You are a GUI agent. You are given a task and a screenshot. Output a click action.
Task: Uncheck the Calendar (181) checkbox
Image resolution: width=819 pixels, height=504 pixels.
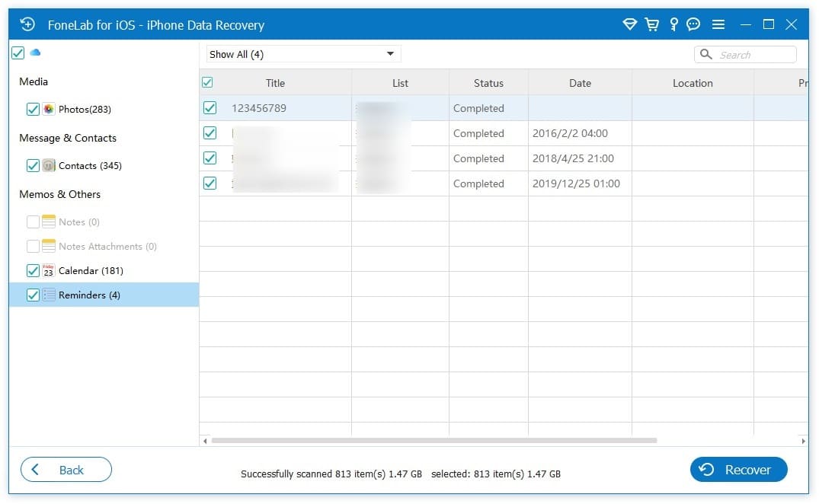point(33,270)
